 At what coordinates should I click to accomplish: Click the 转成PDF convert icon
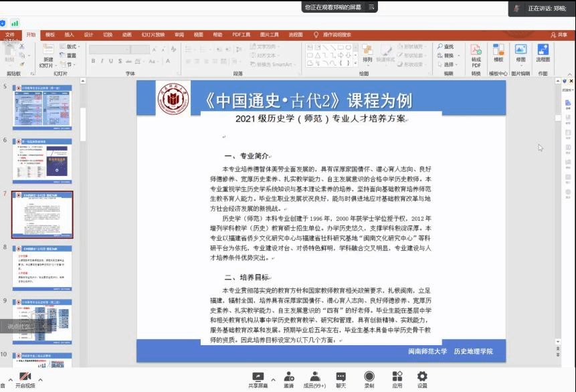click(x=476, y=53)
